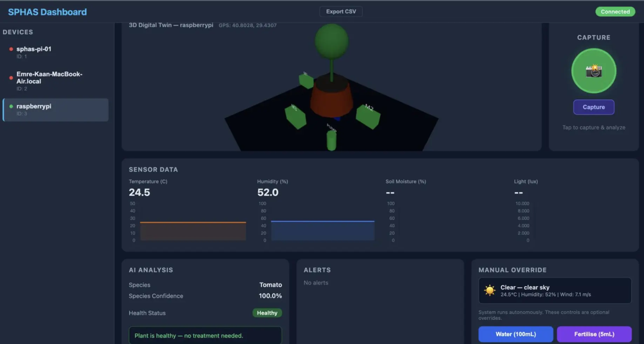This screenshot has width=644, height=344.
Task: Open the SPHAS Dashboard title
Action: click(x=47, y=12)
